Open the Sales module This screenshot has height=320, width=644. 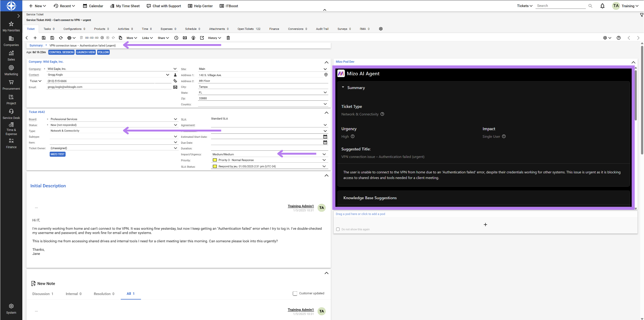click(11, 56)
